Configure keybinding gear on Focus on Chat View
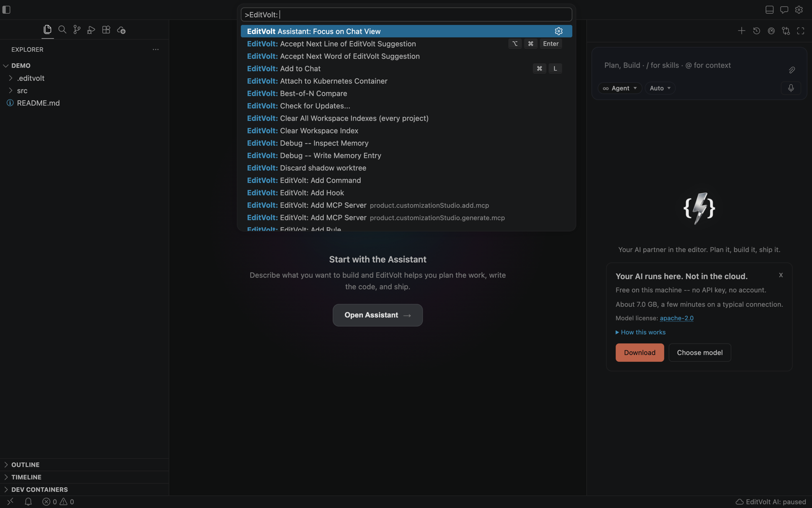The image size is (812, 508). coord(559,31)
